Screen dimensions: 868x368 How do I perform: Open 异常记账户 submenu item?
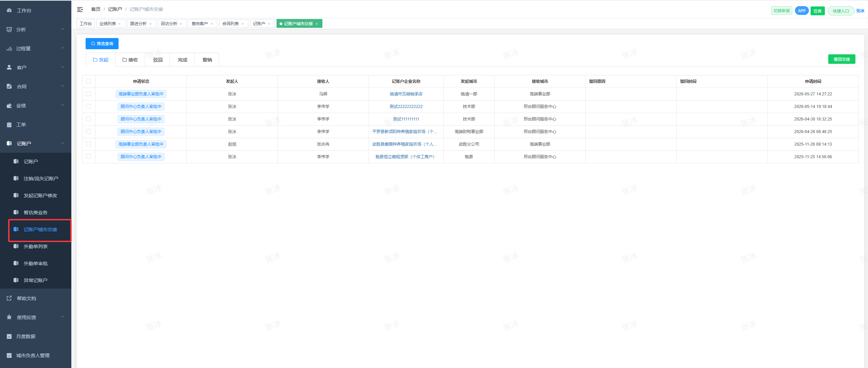36,280
